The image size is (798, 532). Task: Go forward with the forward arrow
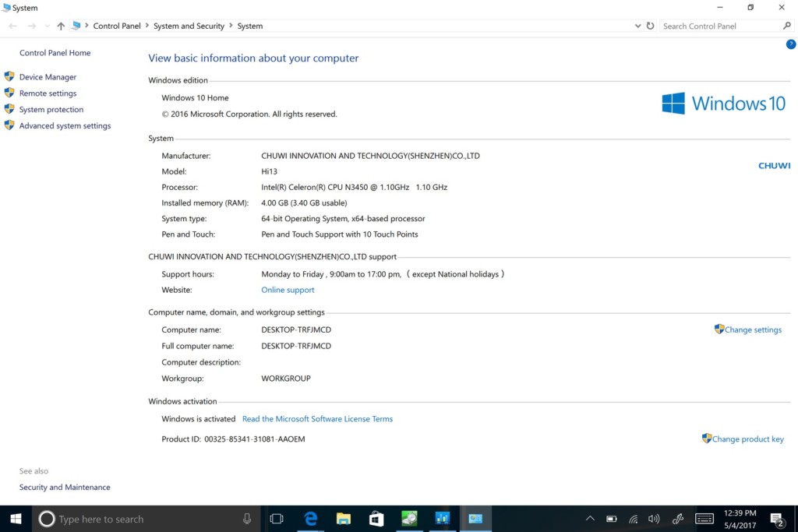coord(31,26)
